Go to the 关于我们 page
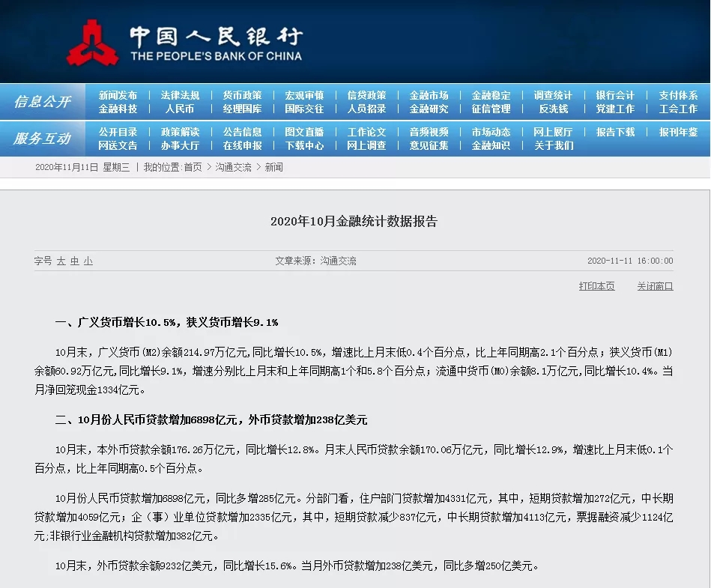The width and height of the screenshot is (711, 588). point(553,145)
